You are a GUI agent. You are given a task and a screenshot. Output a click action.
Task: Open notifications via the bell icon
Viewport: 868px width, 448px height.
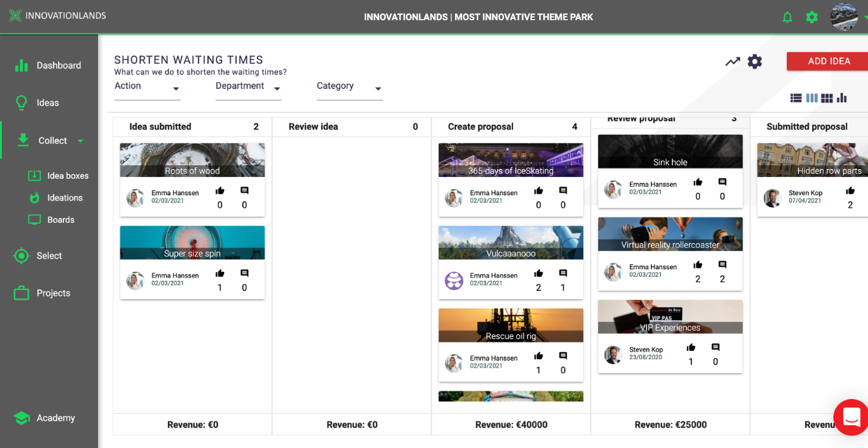click(787, 17)
